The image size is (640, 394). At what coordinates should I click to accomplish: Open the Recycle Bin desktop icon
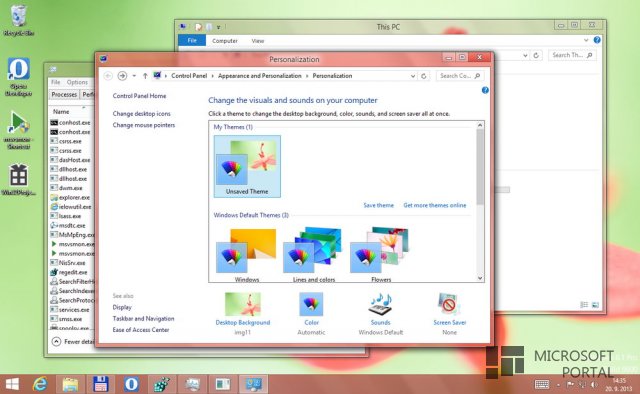pos(18,20)
